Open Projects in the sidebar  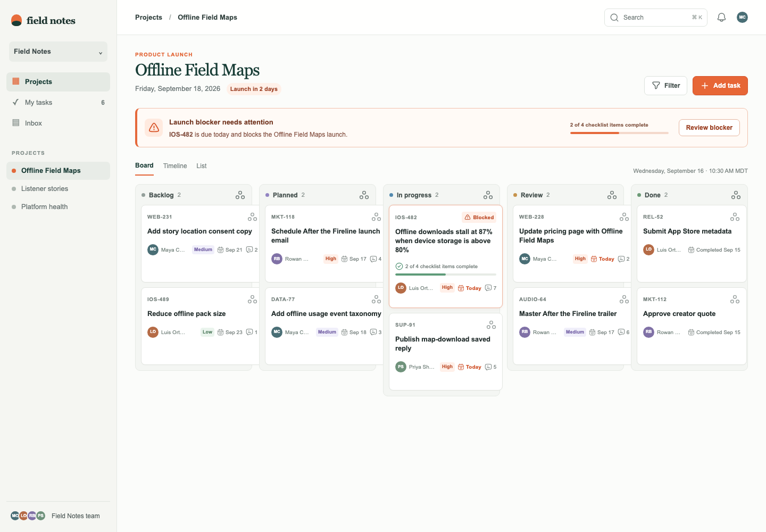(x=58, y=82)
